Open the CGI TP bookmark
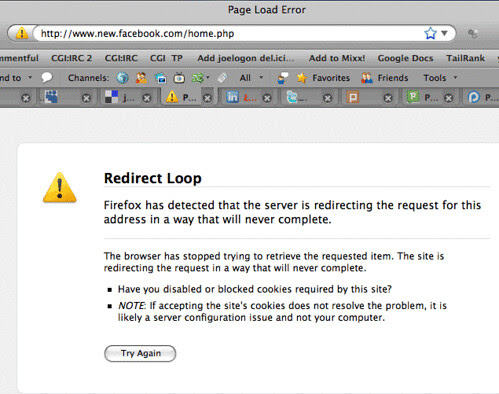499x394 pixels. point(166,58)
